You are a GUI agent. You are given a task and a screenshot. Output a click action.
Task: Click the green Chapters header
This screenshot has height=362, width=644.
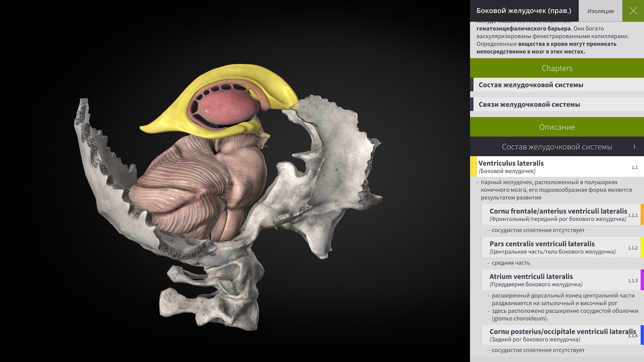(x=557, y=68)
